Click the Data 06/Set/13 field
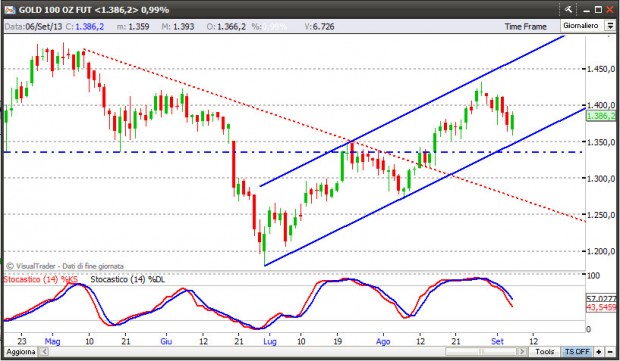The width and height of the screenshot is (620, 361). (x=34, y=26)
